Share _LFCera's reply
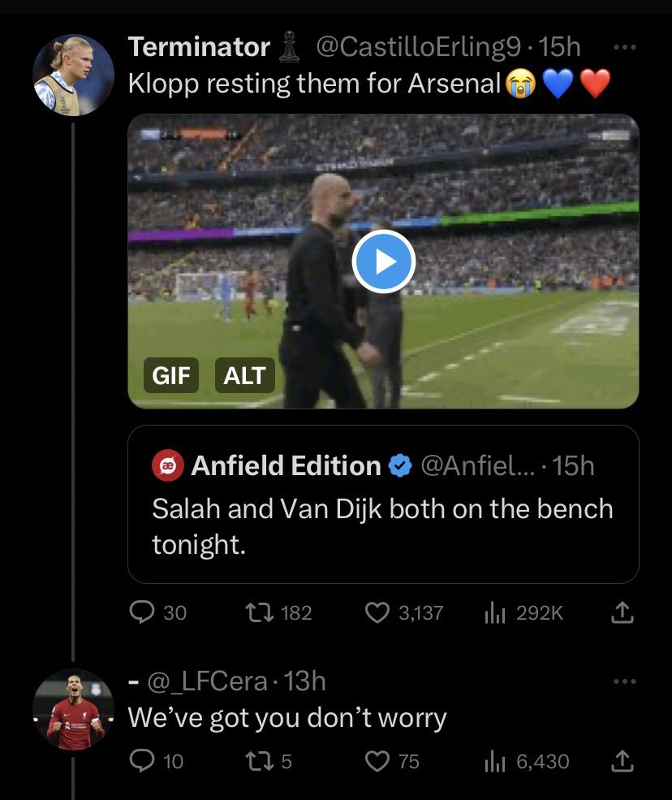The image size is (672, 800). coord(621,761)
